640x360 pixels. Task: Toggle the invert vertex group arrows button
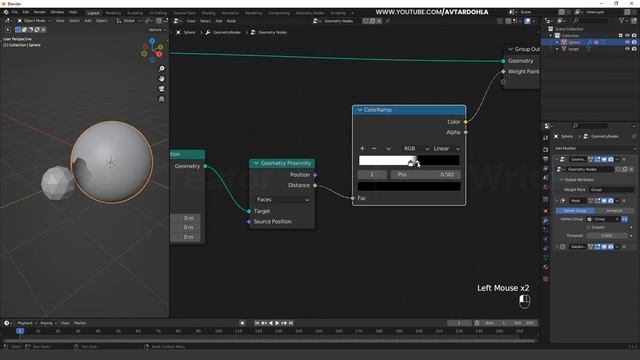pos(624,219)
